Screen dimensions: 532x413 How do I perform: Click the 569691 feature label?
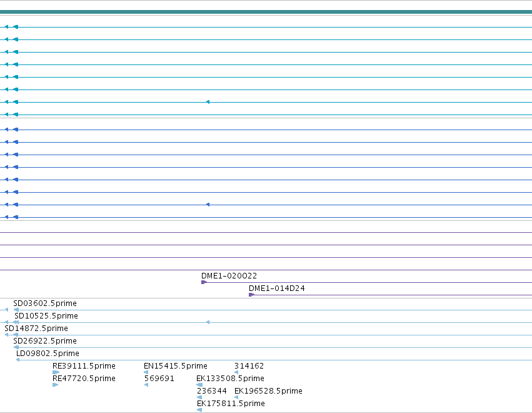point(159,379)
